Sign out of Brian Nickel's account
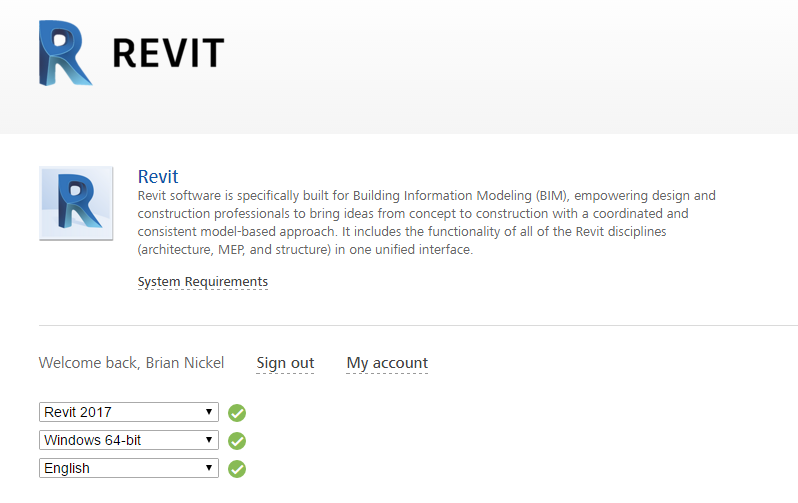Image resolution: width=798 pixels, height=503 pixels. tap(285, 363)
